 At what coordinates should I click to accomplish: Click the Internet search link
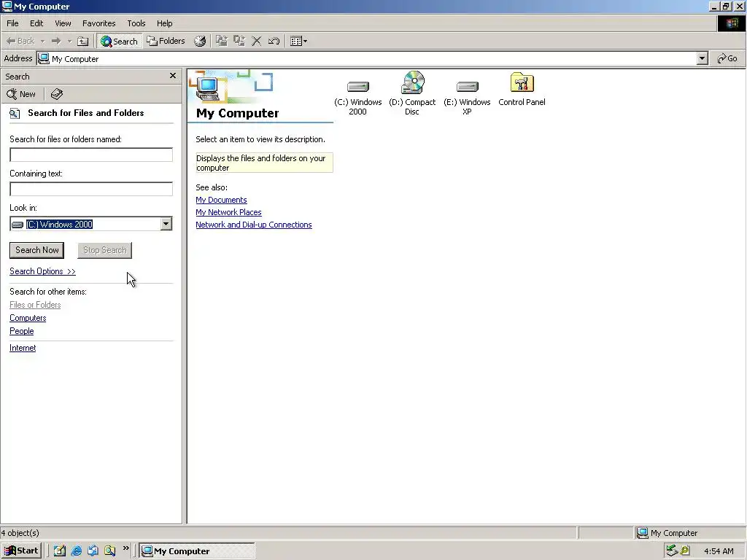23,348
